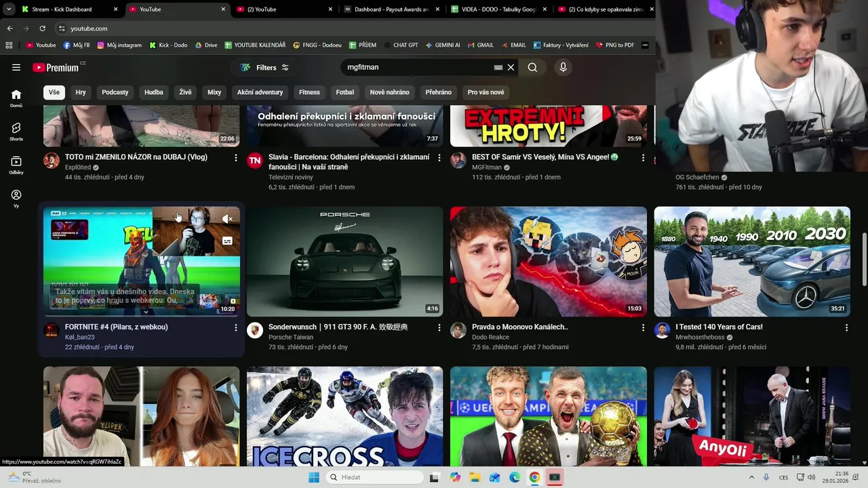Open the PNG to PDF bookmark
868x488 pixels.
click(x=615, y=45)
